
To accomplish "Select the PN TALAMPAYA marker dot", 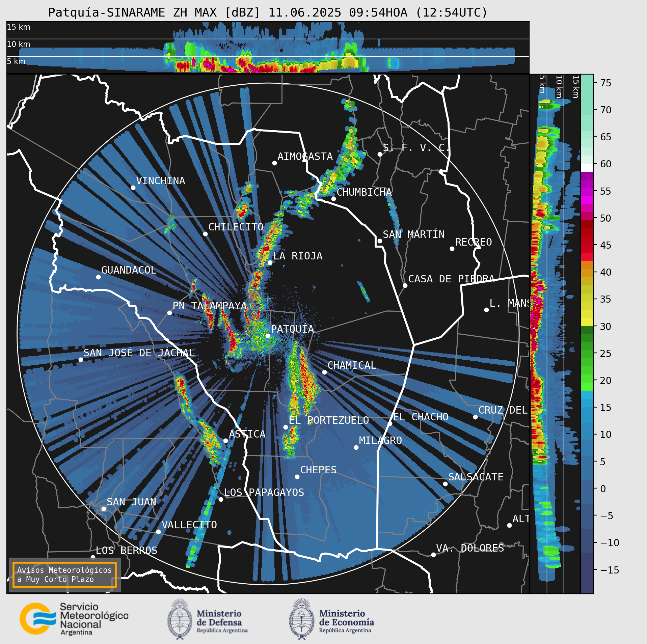I will click(169, 313).
